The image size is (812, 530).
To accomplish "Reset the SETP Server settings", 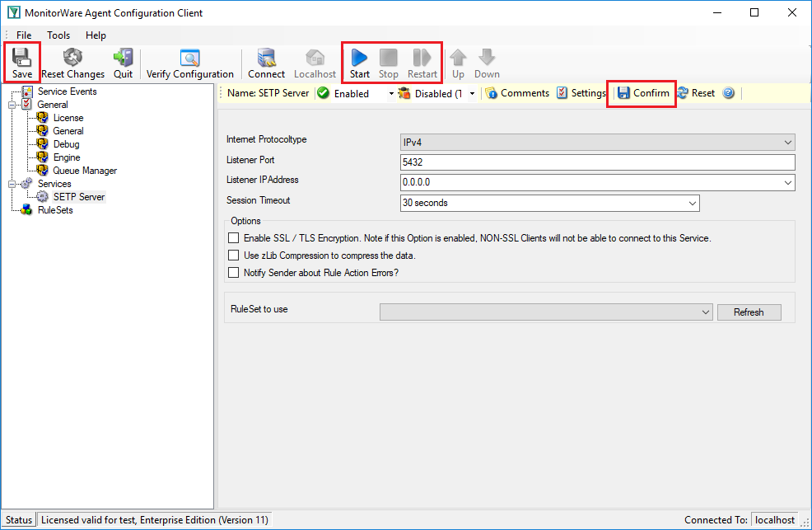I will pyautogui.click(x=696, y=93).
